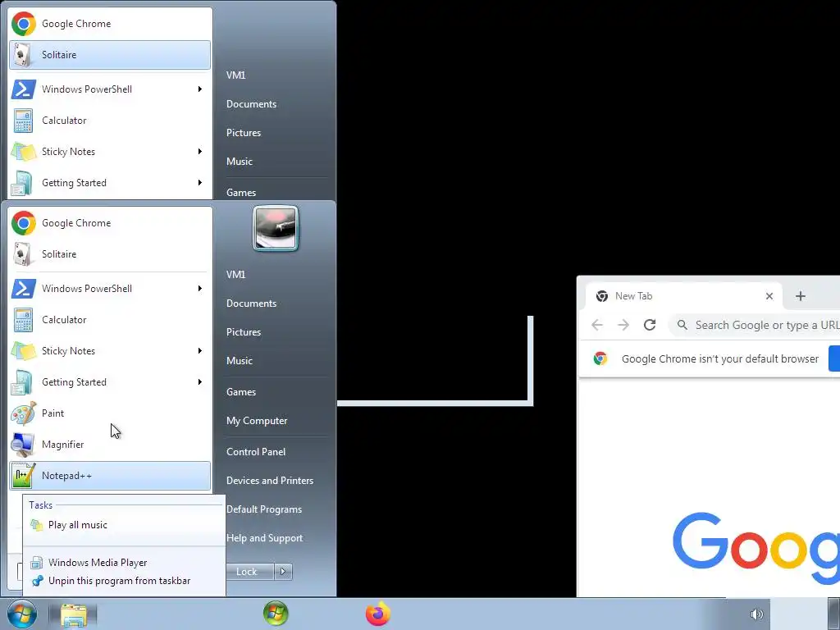
Task: Select the New Tab tab in Chrome
Action: [682, 295]
